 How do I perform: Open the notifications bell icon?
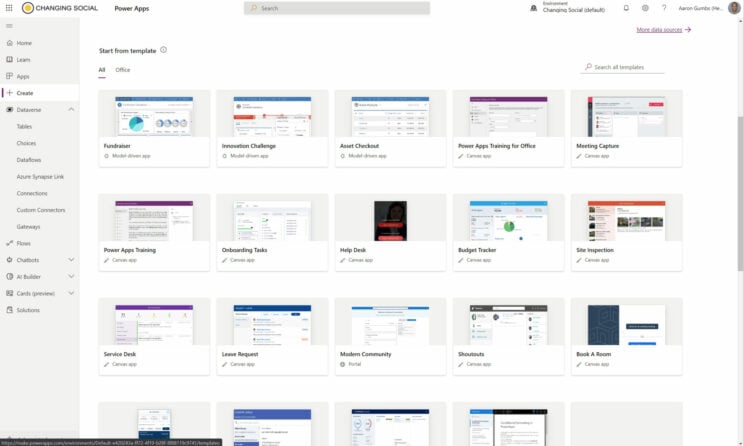(x=626, y=8)
